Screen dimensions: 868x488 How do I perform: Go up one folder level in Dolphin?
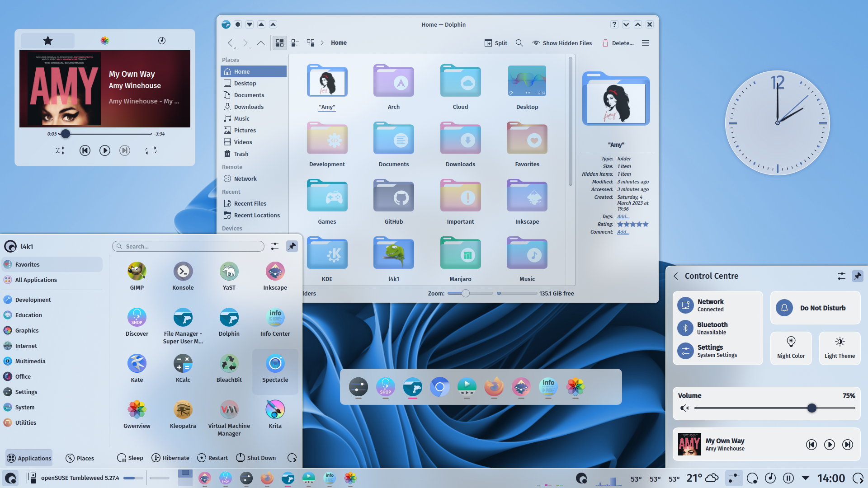[261, 43]
